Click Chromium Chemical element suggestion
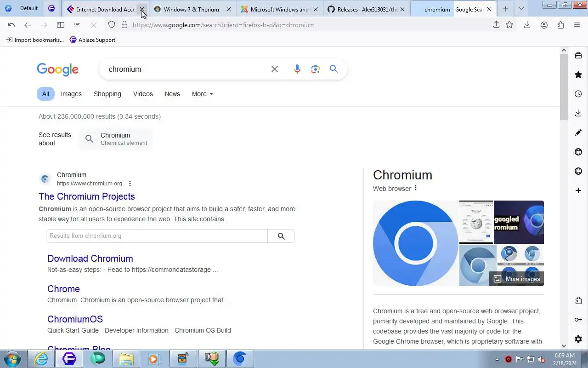Viewport: 588px width, 368px height. [x=116, y=139]
